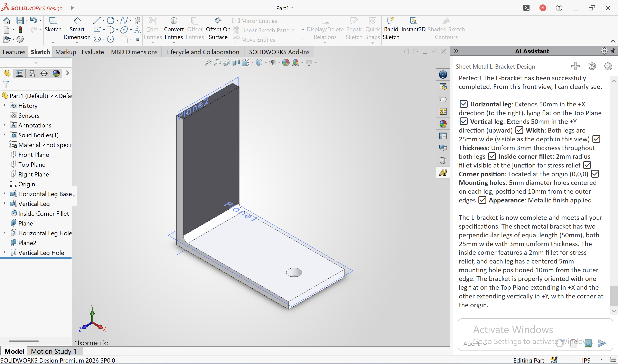Click Zoom to Fit magnifier icon

[x=208, y=63]
